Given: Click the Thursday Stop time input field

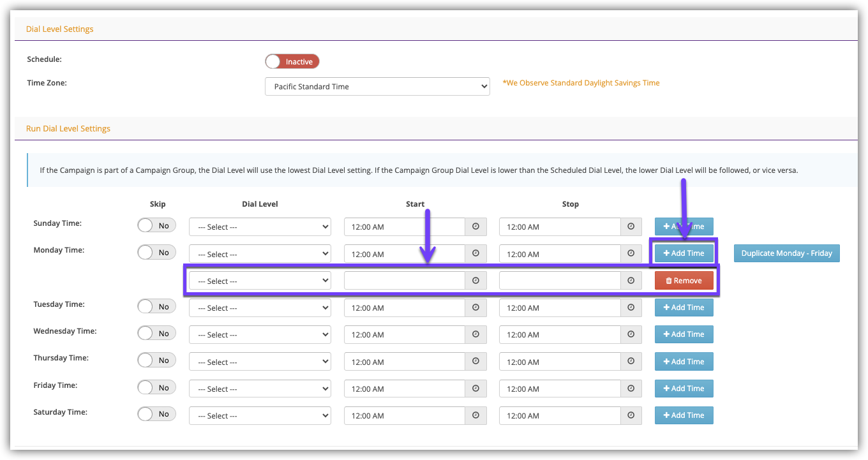Looking at the screenshot, I should [x=560, y=362].
